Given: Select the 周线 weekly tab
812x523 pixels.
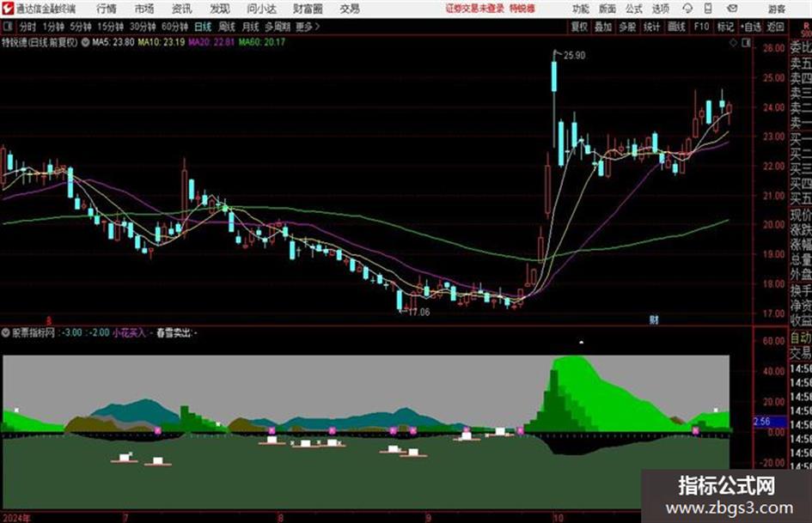Looking at the screenshot, I should 227,27.
